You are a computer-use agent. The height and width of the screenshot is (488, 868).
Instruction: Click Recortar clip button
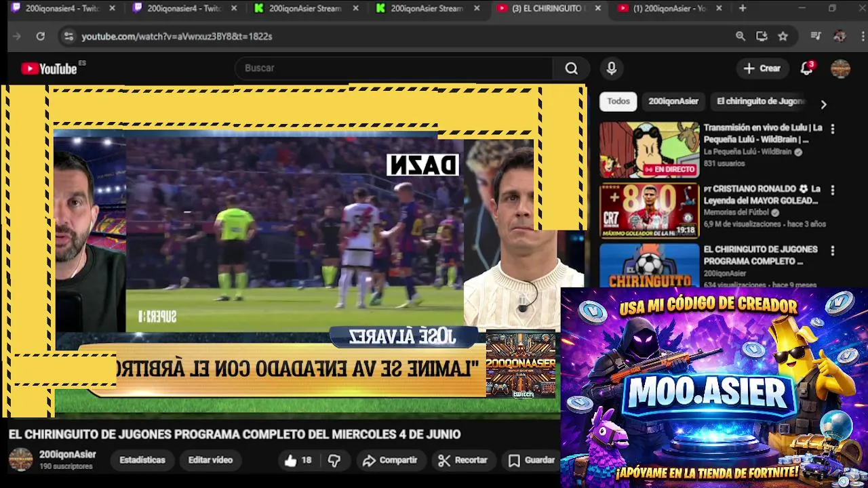coord(463,460)
